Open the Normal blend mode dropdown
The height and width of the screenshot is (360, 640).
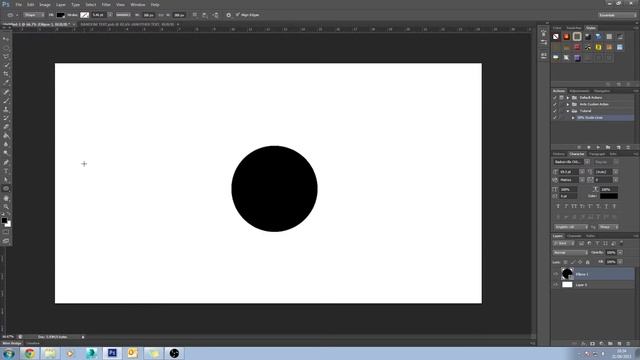[x=570, y=253]
